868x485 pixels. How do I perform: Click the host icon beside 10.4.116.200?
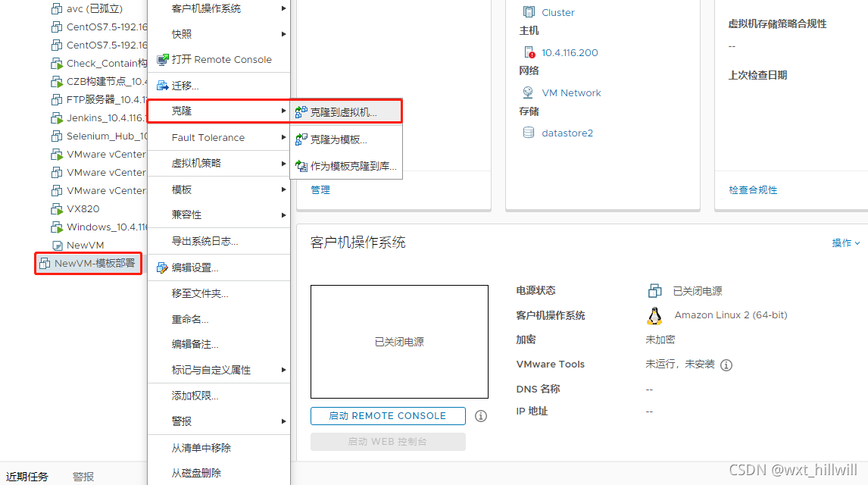pos(529,52)
